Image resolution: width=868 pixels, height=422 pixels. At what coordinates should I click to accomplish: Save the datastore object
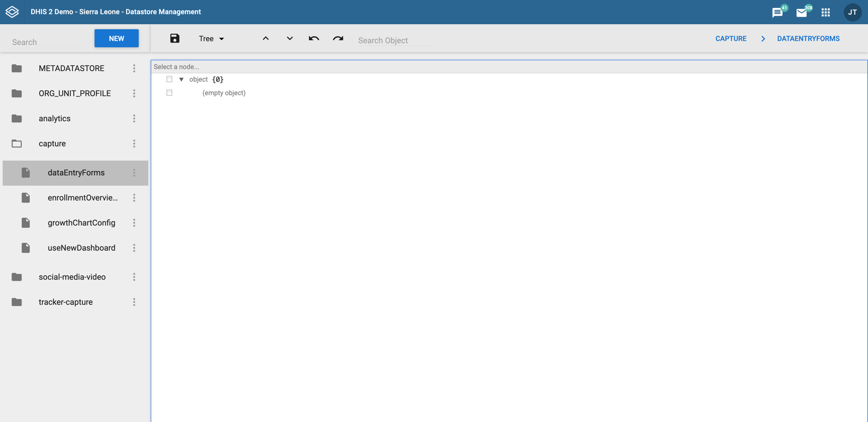click(x=174, y=39)
